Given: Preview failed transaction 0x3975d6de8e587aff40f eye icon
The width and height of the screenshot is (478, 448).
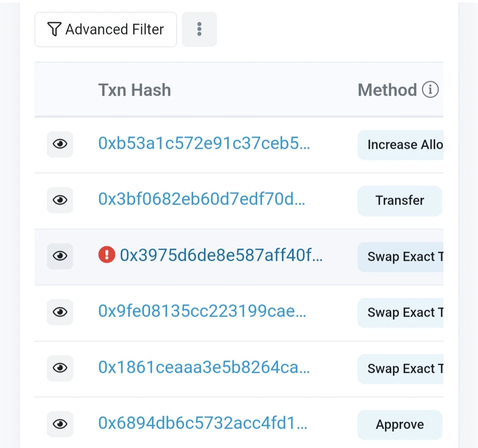Looking at the screenshot, I should click(60, 256).
